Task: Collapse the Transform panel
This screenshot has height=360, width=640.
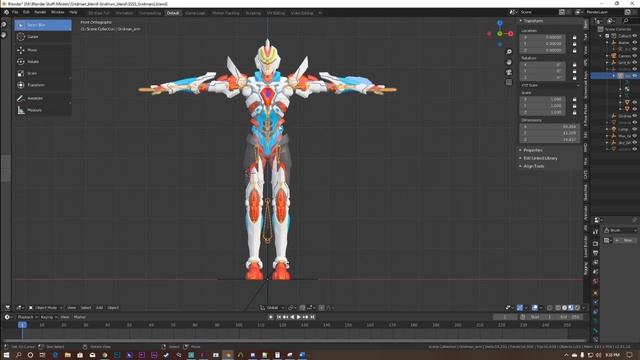Action: [x=532, y=21]
